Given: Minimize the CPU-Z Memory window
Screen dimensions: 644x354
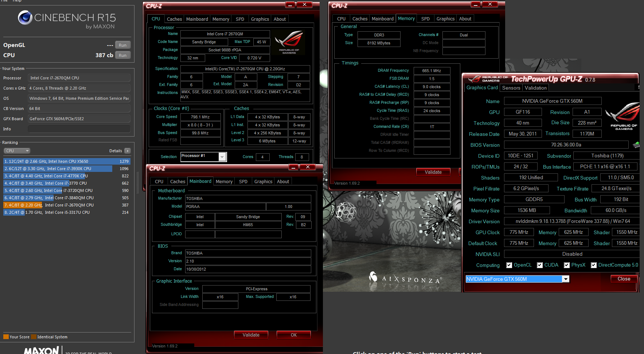Looking at the screenshot, I should tap(476, 4).
